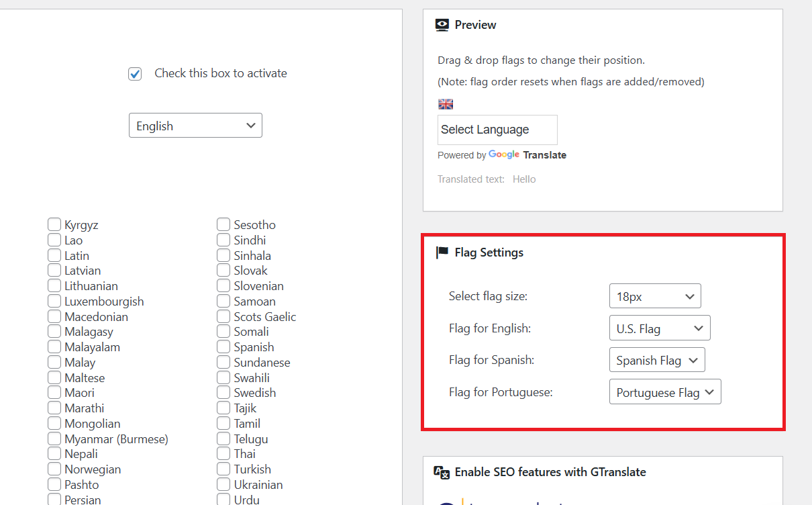
Task: Open the Select flag size dropdown
Action: click(654, 296)
